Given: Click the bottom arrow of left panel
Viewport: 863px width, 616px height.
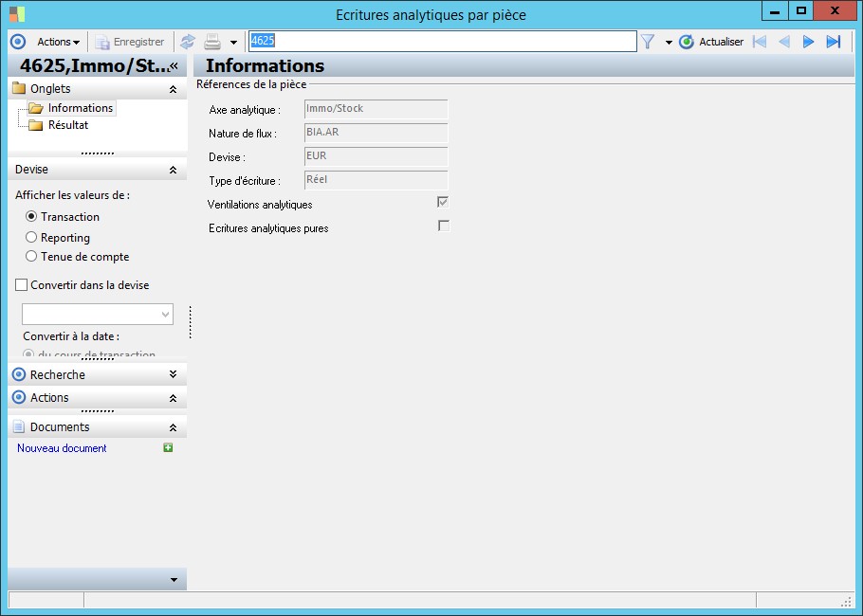Looking at the screenshot, I should (x=174, y=580).
